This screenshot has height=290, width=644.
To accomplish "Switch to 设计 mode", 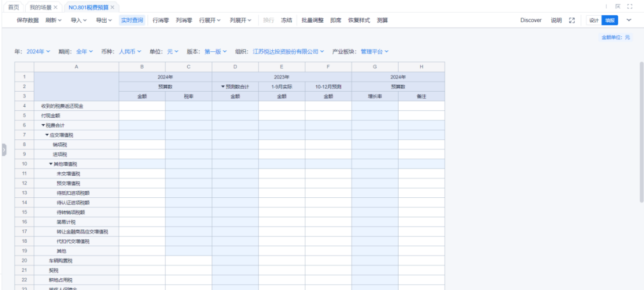I will point(593,20).
